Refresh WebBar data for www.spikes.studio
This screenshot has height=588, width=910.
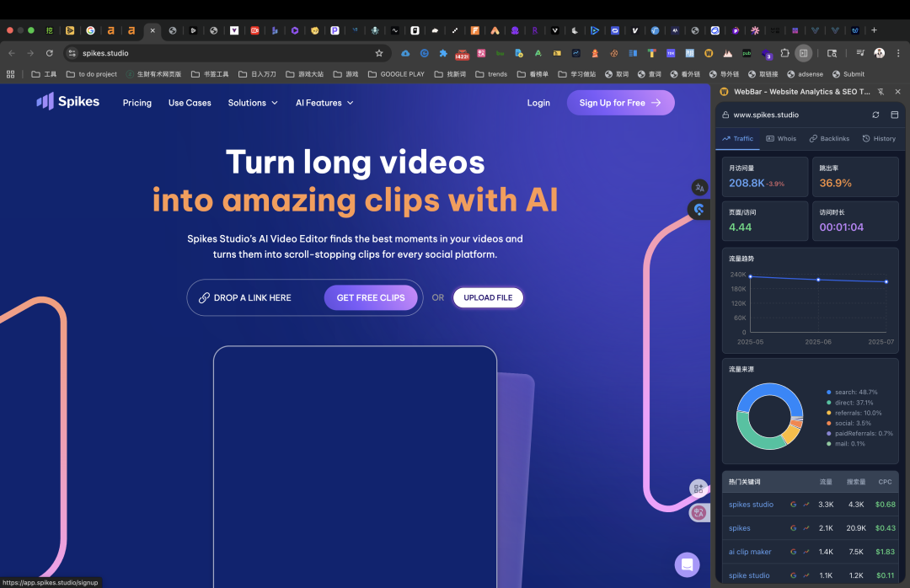click(875, 115)
